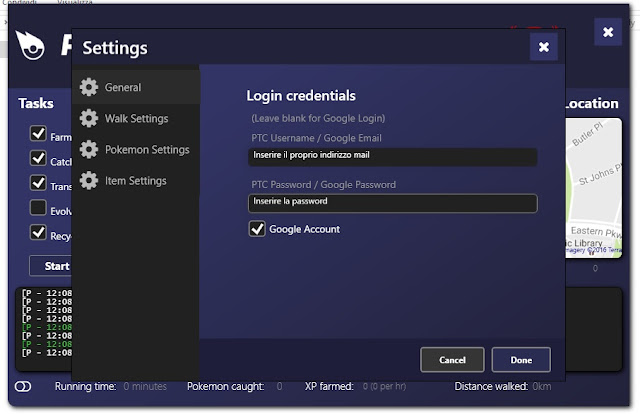640x414 pixels.
Task: Toggle the Recycle task checkbox
Action: click(38, 232)
